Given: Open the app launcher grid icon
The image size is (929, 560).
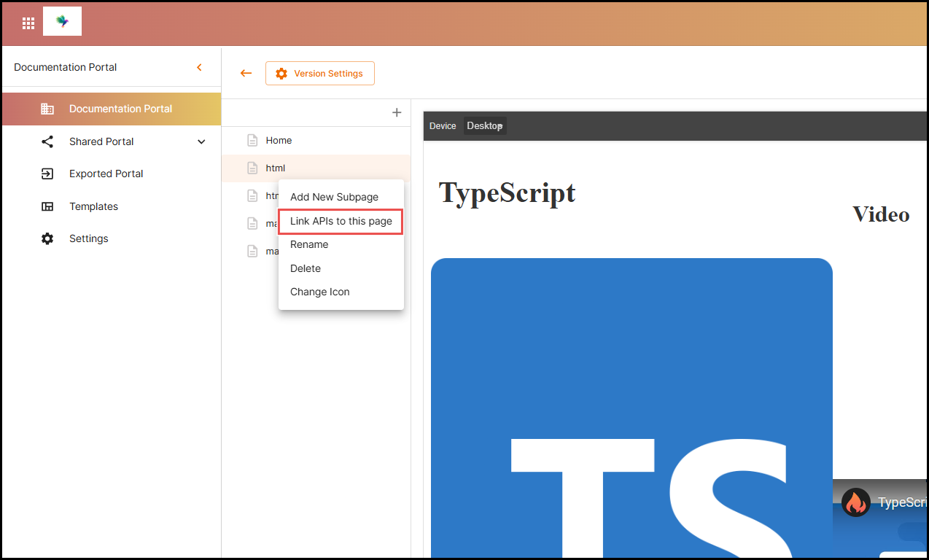Looking at the screenshot, I should coord(28,23).
